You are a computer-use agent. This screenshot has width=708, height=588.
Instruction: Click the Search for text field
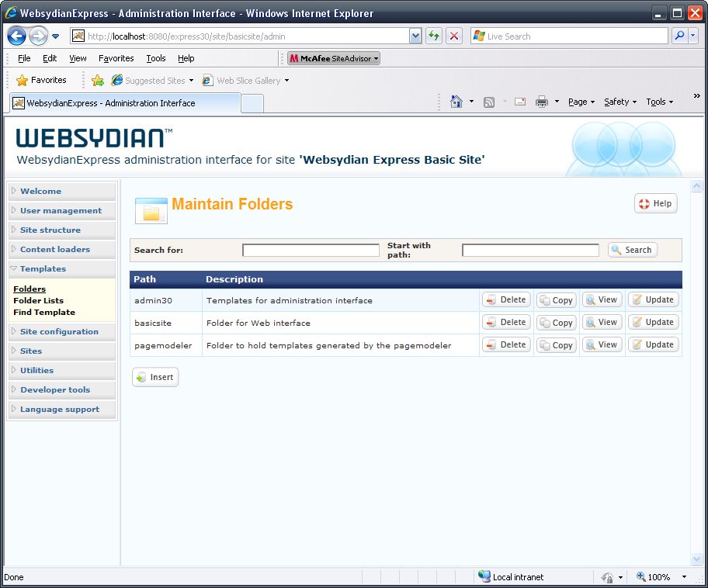click(x=311, y=250)
